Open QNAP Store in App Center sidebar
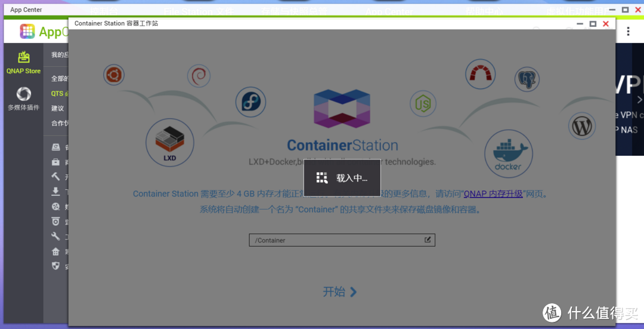The width and height of the screenshot is (644, 329). (x=23, y=63)
